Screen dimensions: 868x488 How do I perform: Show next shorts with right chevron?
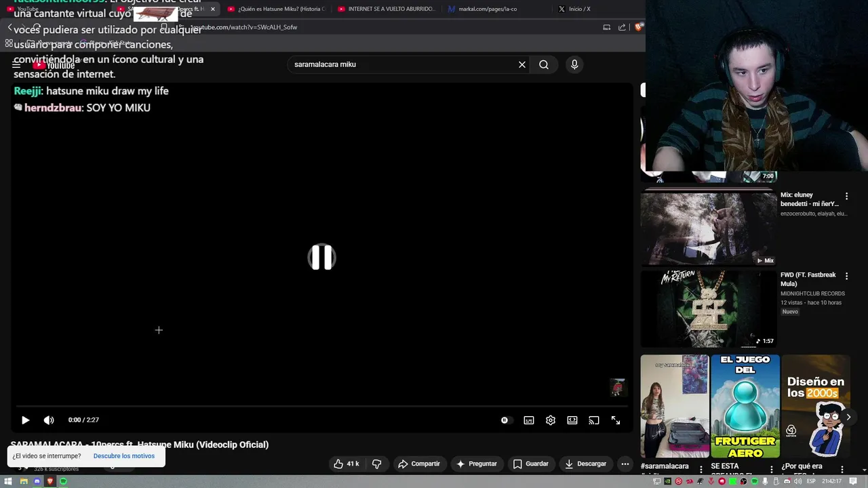point(848,417)
